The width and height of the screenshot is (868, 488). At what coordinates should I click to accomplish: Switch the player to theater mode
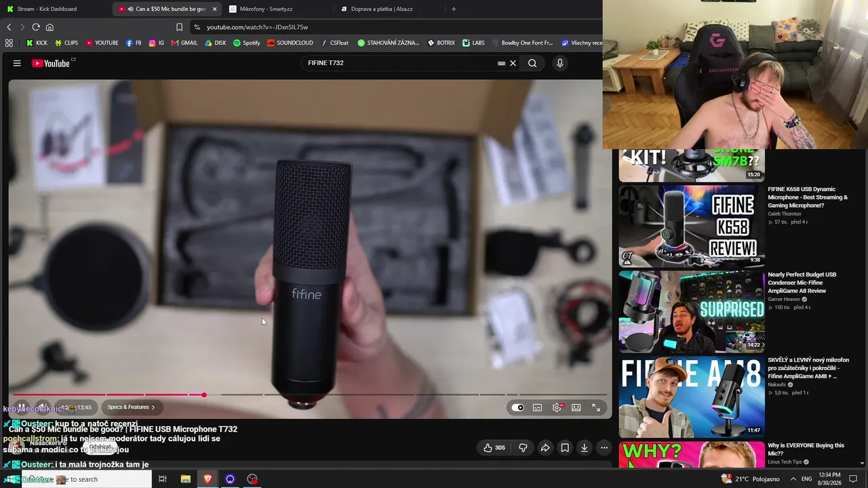pos(576,407)
